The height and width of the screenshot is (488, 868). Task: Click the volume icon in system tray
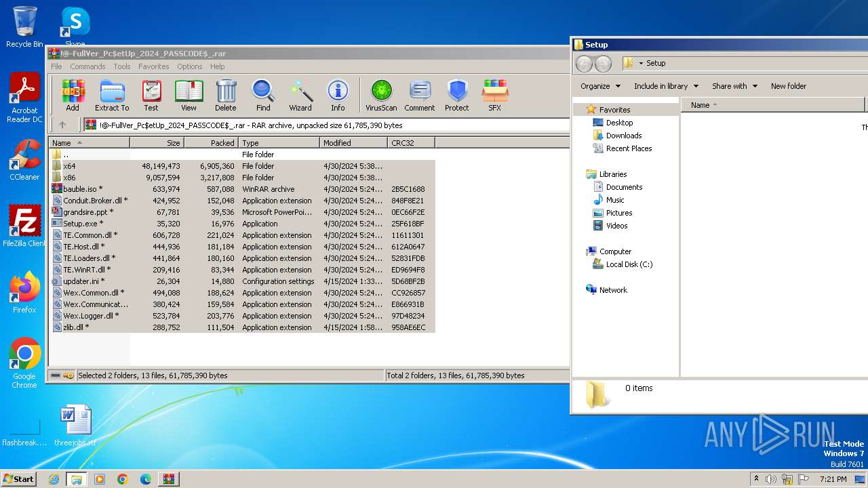coord(771,479)
